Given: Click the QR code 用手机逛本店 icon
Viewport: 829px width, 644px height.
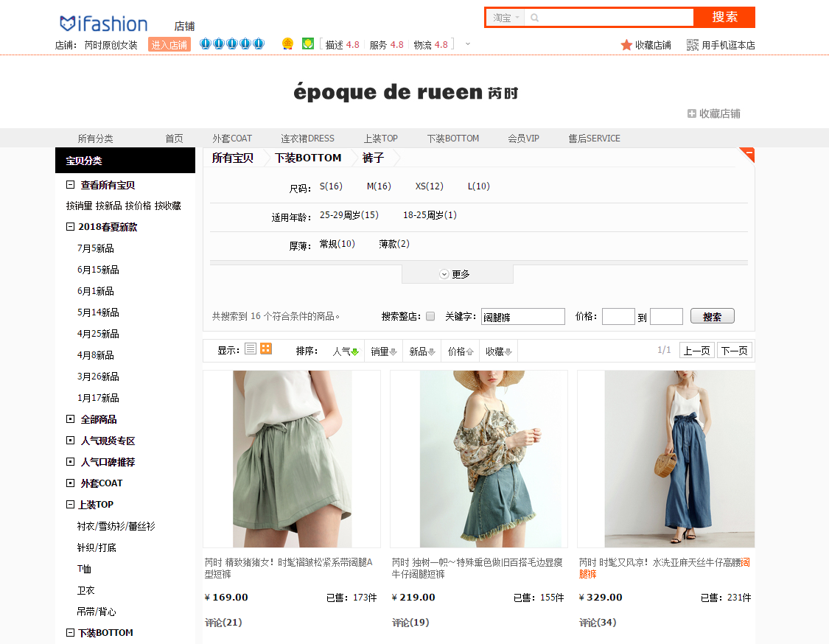Looking at the screenshot, I should pyautogui.click(x=693, y=45).
